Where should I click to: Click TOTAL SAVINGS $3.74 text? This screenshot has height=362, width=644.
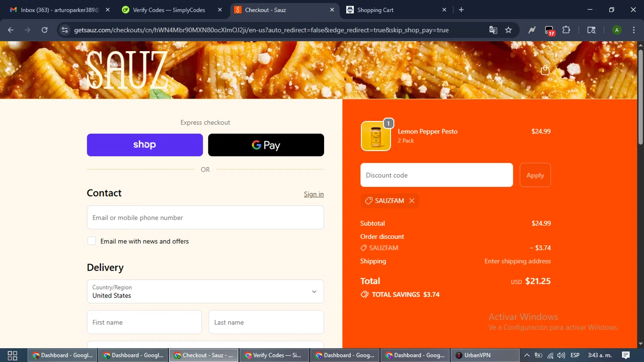(x=406, y=295)
